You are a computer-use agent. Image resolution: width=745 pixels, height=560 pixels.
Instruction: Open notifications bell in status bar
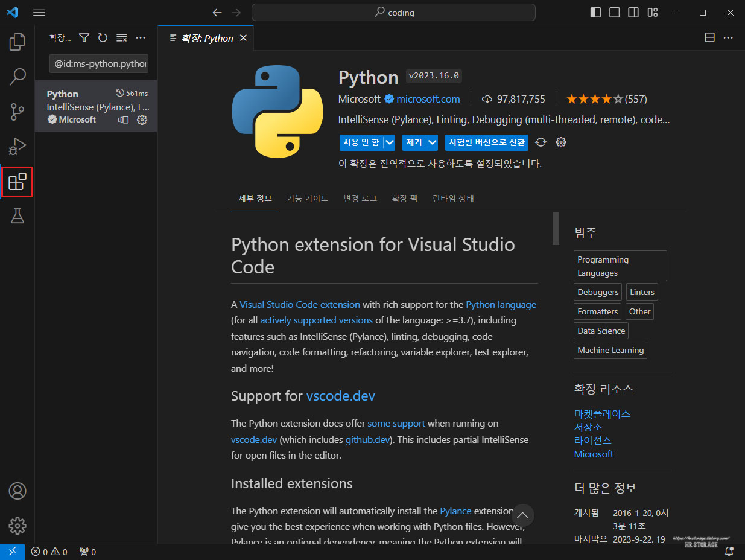click(729, 552)
